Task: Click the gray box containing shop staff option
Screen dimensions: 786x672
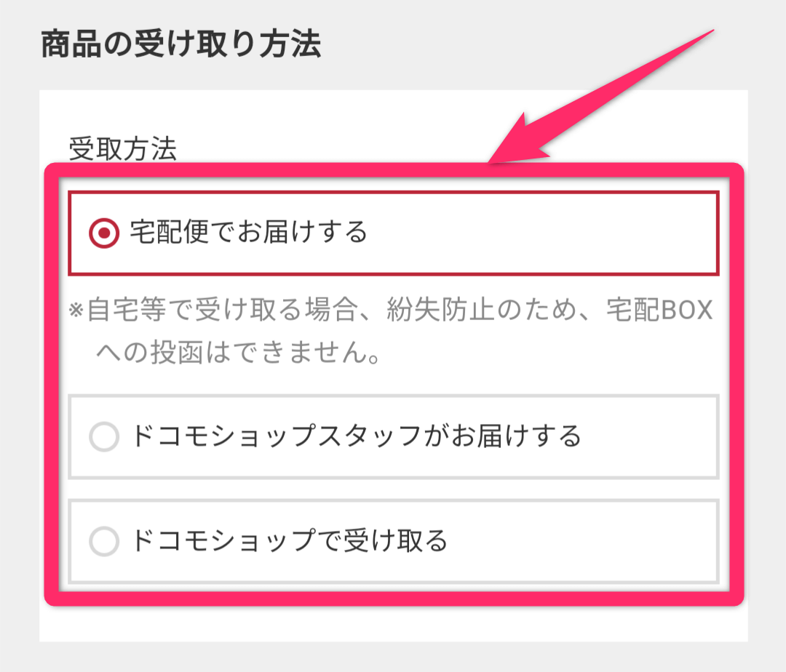Action: click(x=393, y=437)
